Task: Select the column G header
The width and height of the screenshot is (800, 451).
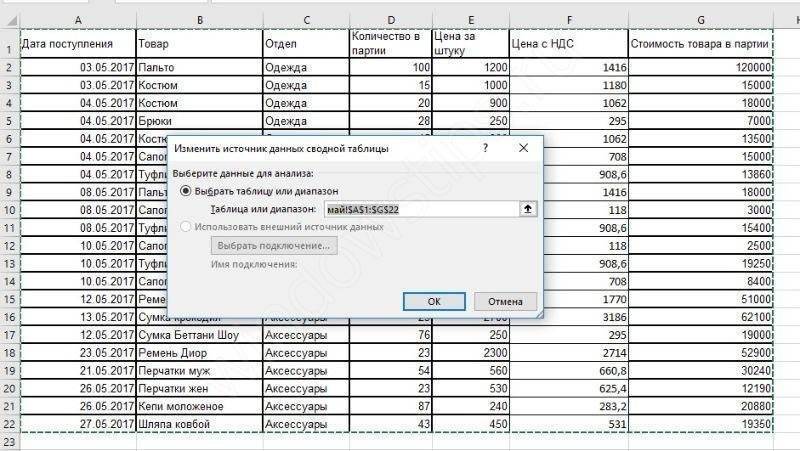Action: click(x=700, y=20)
